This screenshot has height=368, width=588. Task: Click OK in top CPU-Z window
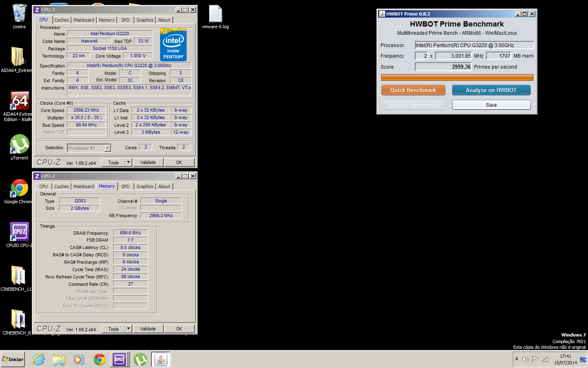coord(179,162)
